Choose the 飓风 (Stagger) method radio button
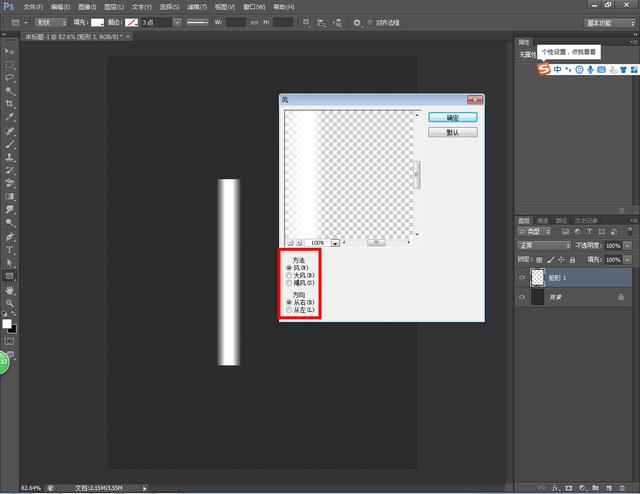 [x=290, y=283]
